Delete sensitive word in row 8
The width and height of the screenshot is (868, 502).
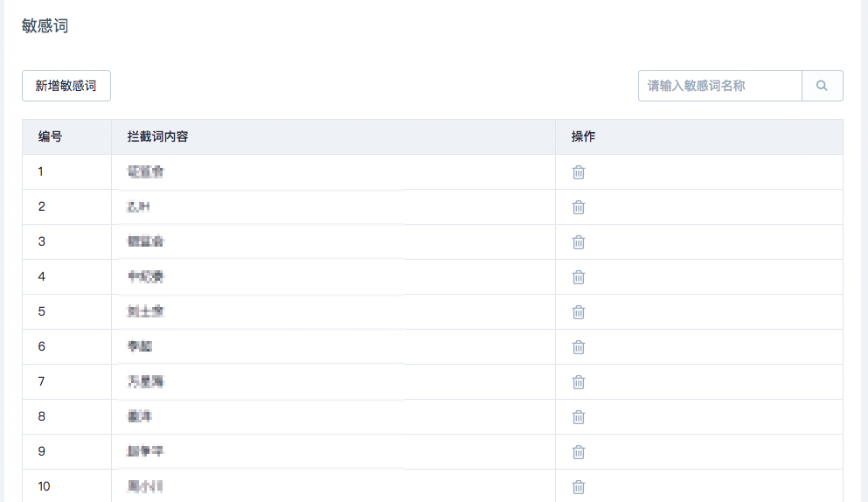578,417
